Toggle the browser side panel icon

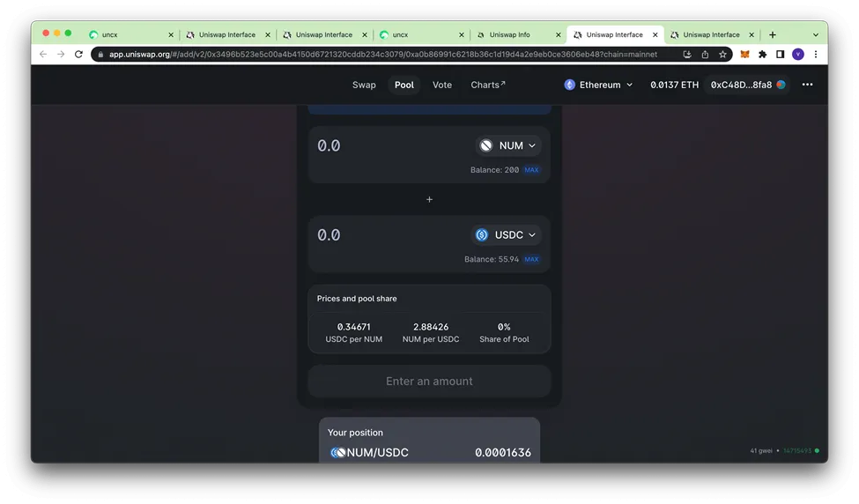[780, 55]
